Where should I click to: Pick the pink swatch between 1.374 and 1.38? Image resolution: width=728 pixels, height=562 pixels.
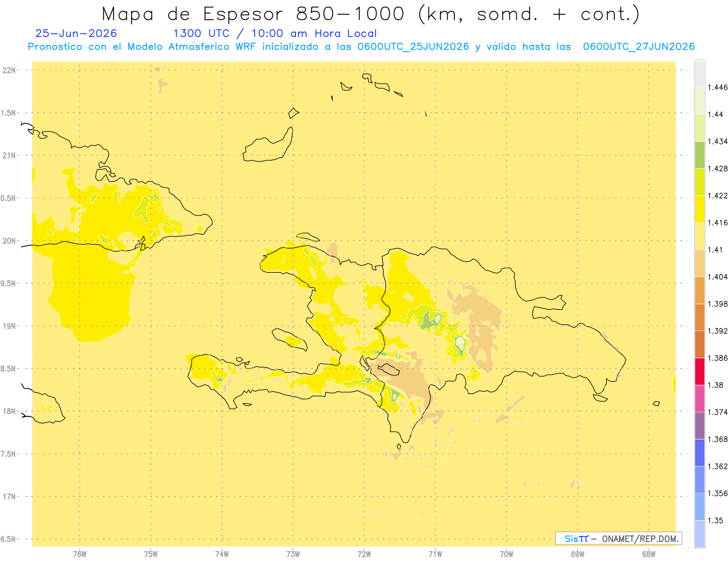pos(699,398)
